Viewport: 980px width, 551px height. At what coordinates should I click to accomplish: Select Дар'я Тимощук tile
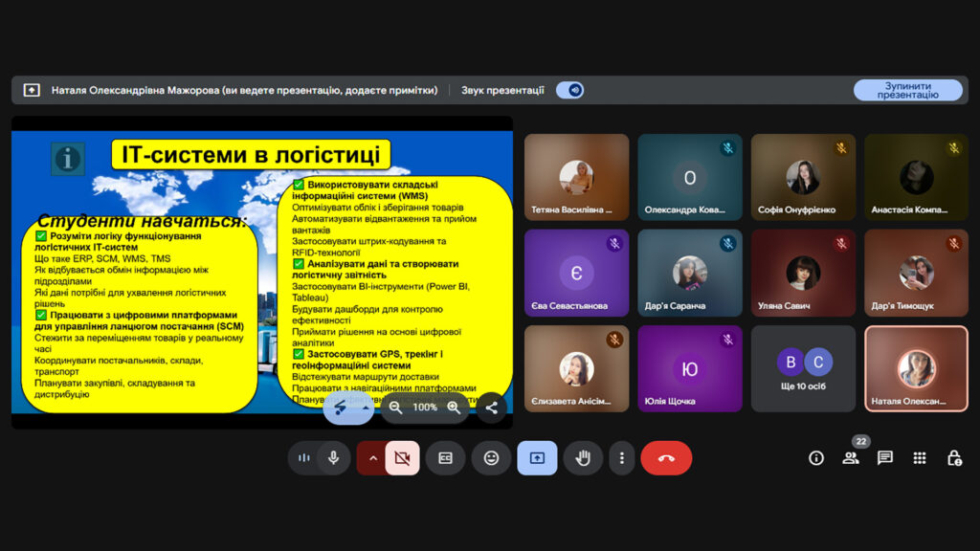pos(916,273)
